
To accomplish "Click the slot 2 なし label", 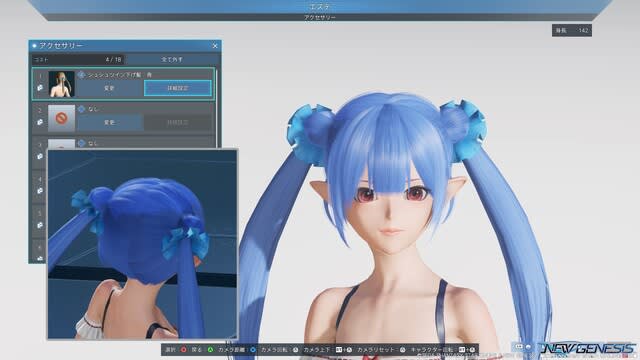I will coord(93,109).
